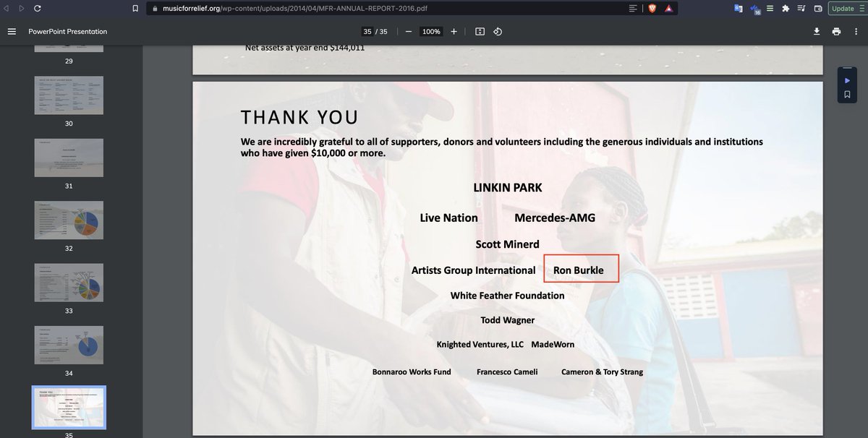Bookmark this page with the bookmark icon
This screenshot has width=868, height=438.
pos(135,9)
